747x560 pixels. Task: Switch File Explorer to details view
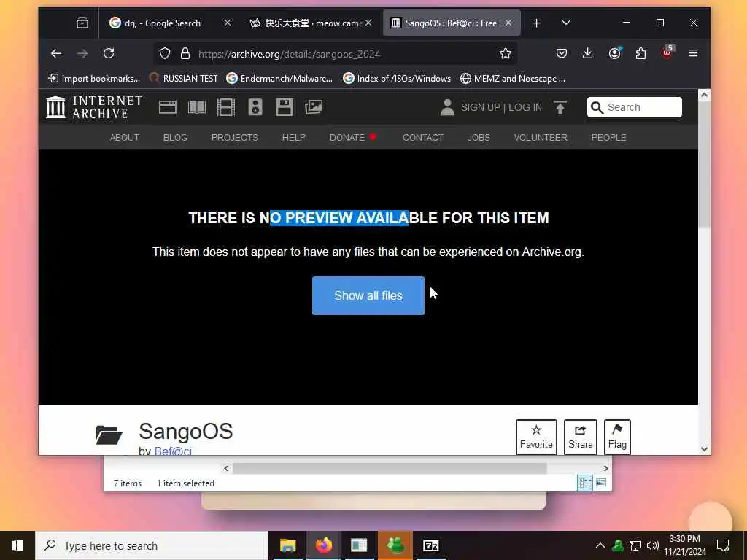pos(585,483)
